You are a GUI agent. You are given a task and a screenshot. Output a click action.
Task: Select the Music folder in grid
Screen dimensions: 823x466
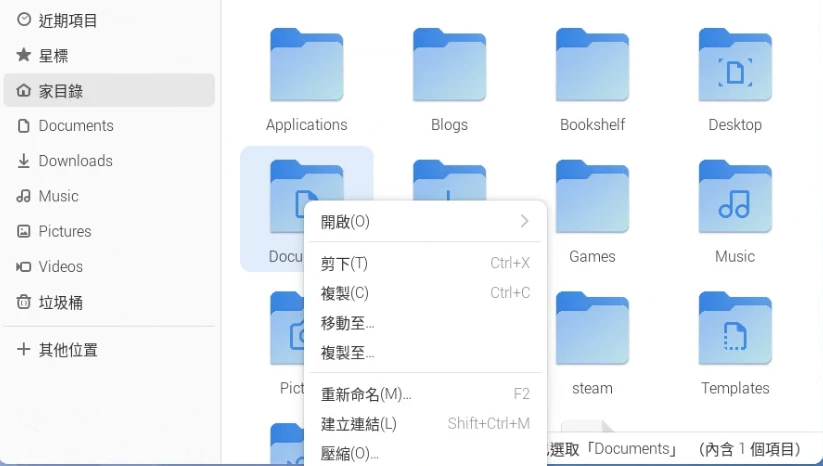coord(735,196)
